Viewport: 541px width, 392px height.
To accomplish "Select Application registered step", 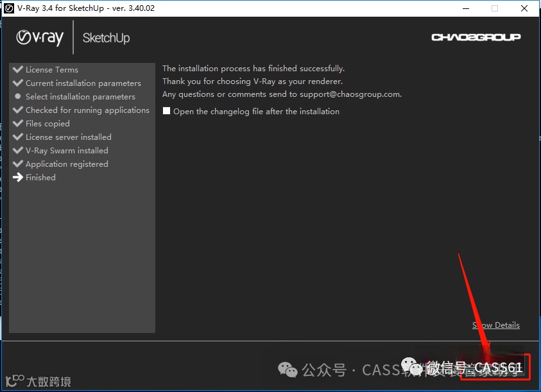I will 67,164.
